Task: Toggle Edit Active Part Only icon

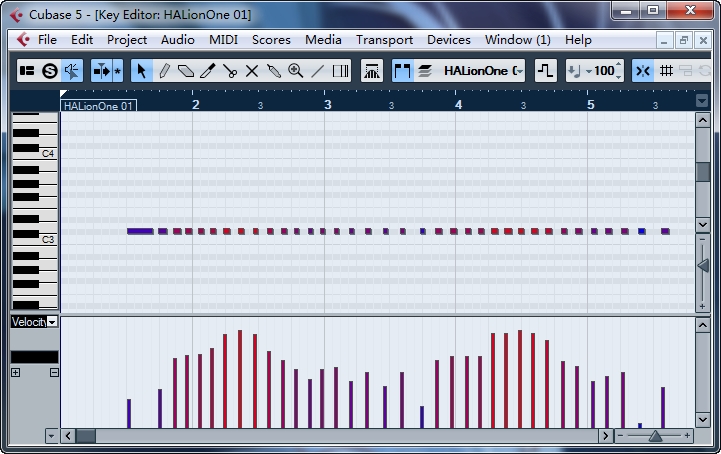Action: 424,71
